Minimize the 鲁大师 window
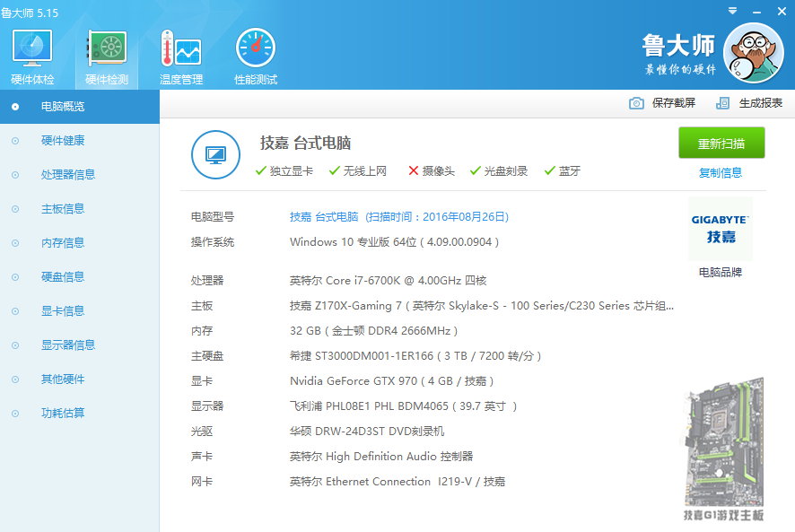 tap(757, 11)
